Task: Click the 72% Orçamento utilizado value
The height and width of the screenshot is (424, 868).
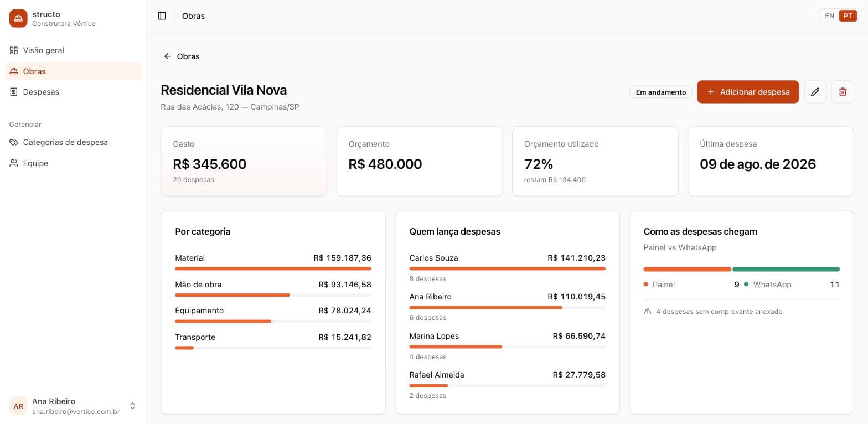Action: (x=539, y=164)
